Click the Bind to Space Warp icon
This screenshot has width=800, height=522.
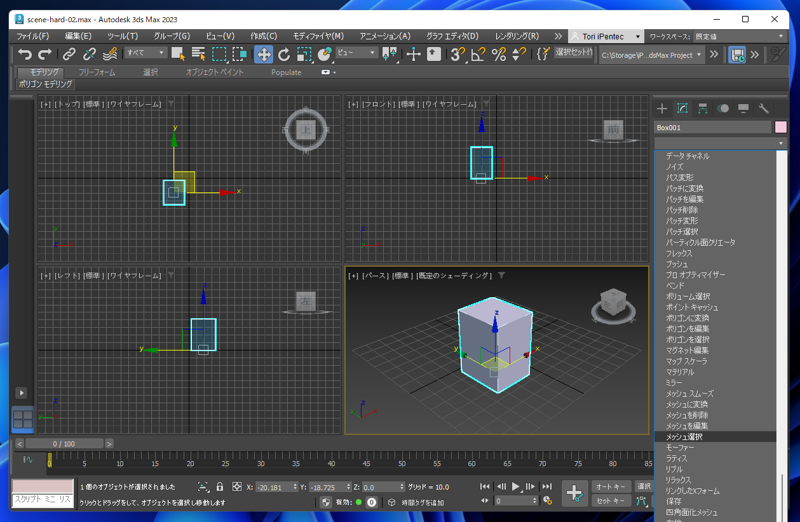[x=110, y=54]
